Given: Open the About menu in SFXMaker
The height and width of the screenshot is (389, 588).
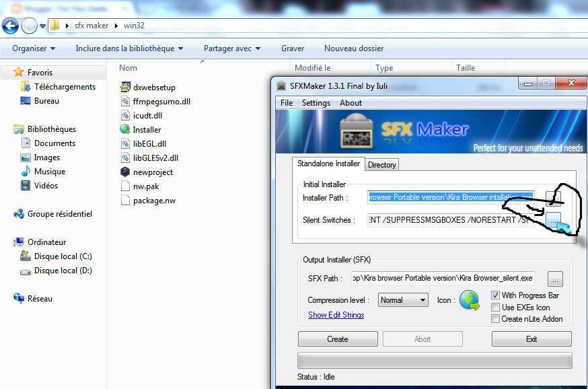Looking at the screenshot, I should (x=351, y=103).
